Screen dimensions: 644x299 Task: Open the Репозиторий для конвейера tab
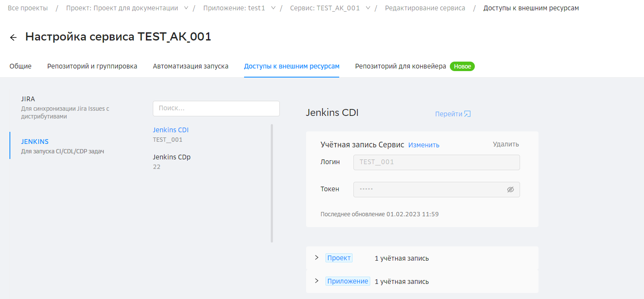click(400, 66)
